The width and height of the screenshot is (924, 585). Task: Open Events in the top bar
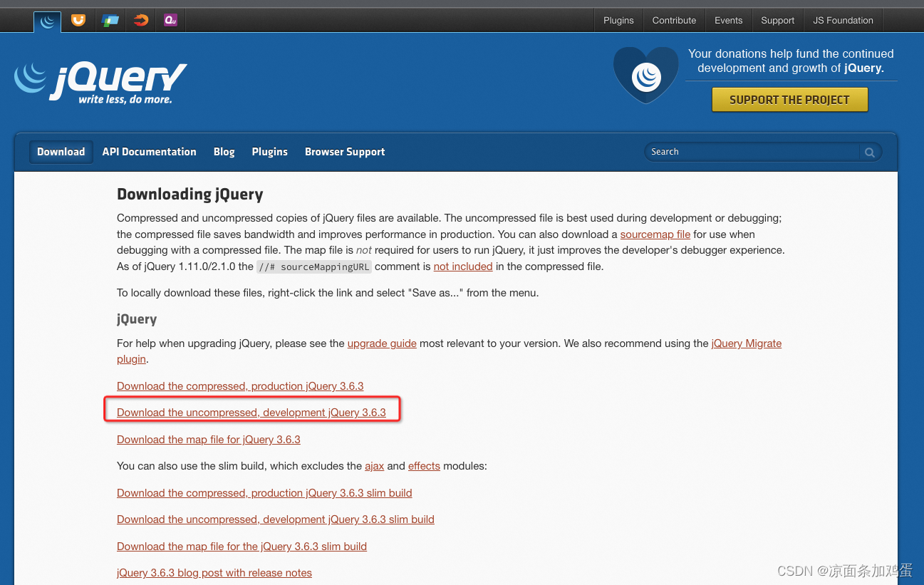click(x=729, y=21)
